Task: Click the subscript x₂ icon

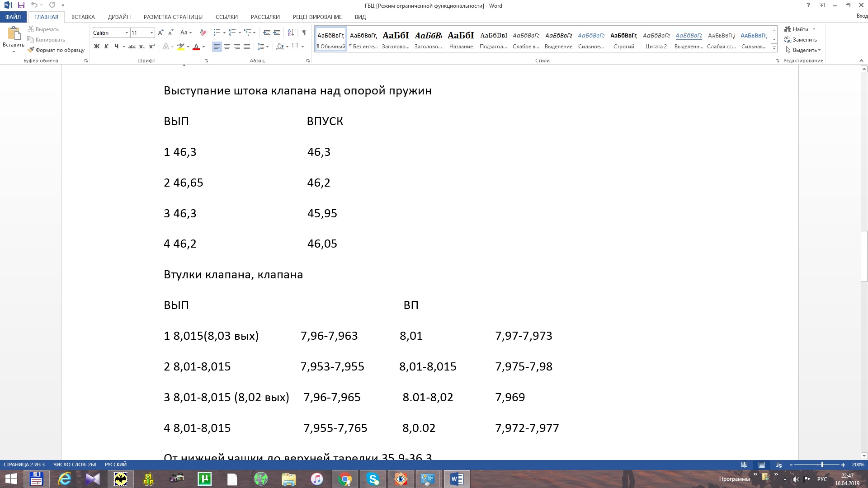Action: pyautogui.click(x=142, y=47)
